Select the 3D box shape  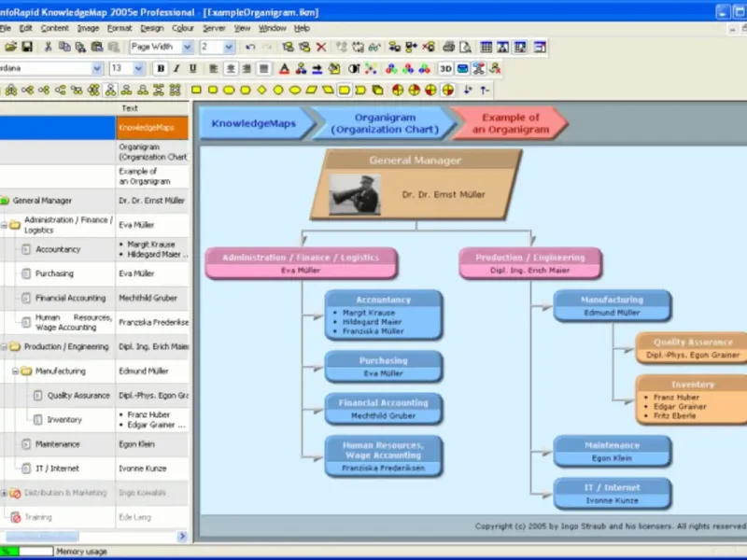pyautogui.click(x=378, y=90)
